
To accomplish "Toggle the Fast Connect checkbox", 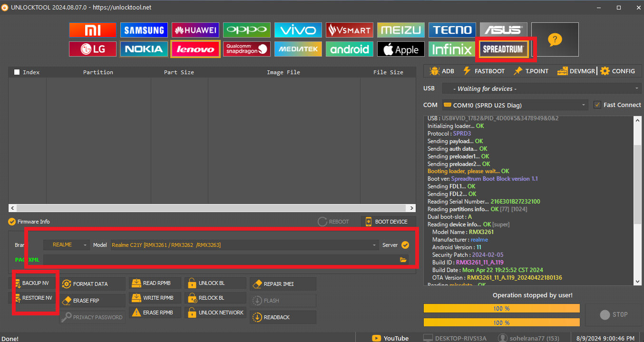I will (x=597, y=105).
